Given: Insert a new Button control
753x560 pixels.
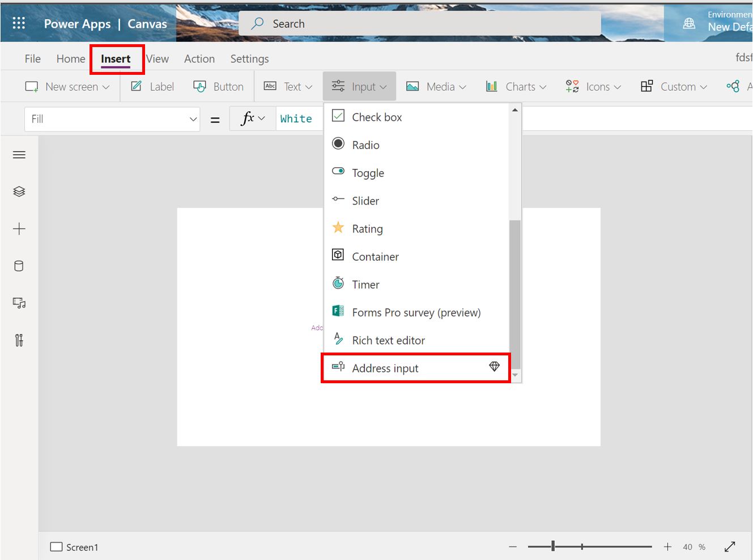Looking at the screenshot, I should pos(219,86).
